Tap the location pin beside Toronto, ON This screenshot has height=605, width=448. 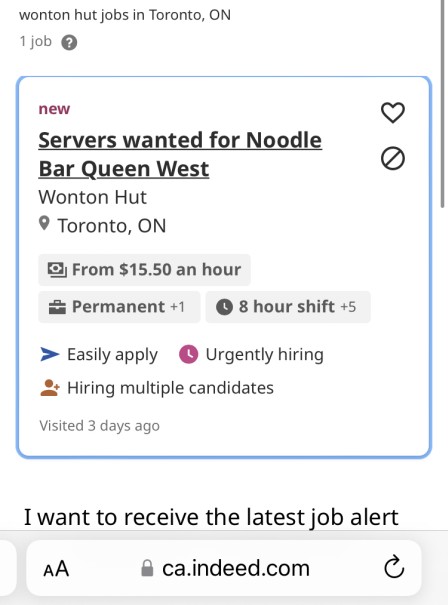(44, 223)
